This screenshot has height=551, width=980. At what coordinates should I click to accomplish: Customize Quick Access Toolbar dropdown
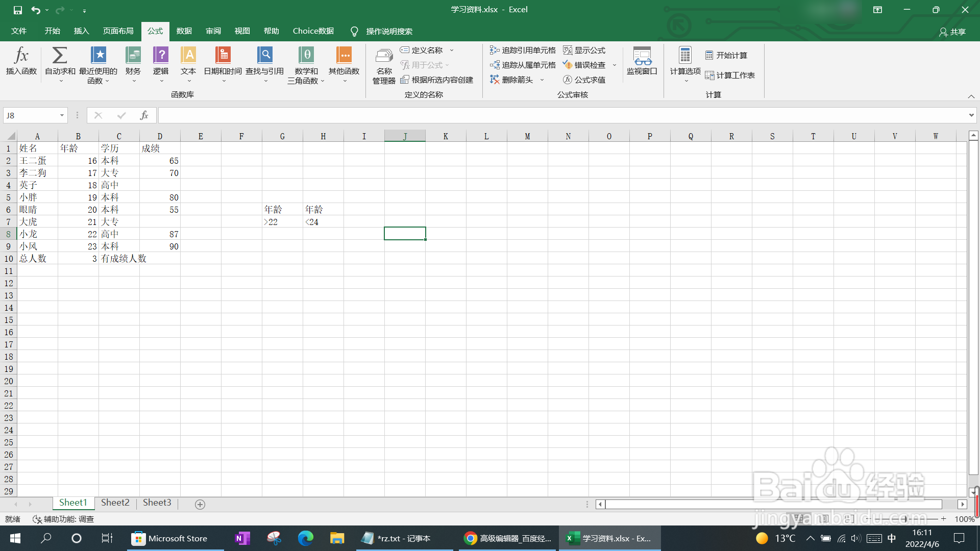coord(84,10)
